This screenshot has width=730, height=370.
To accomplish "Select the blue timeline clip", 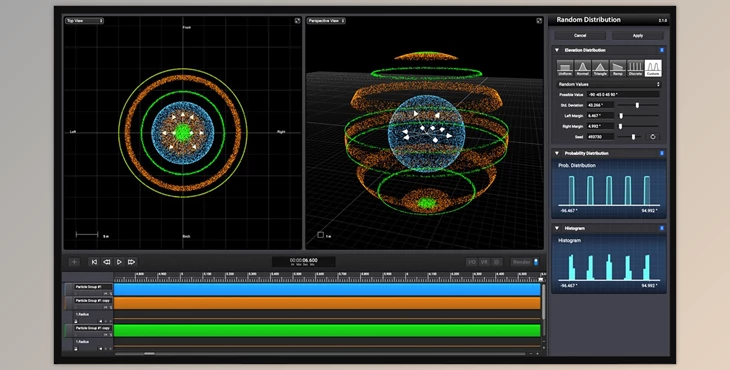I will (x=327, y=290).
